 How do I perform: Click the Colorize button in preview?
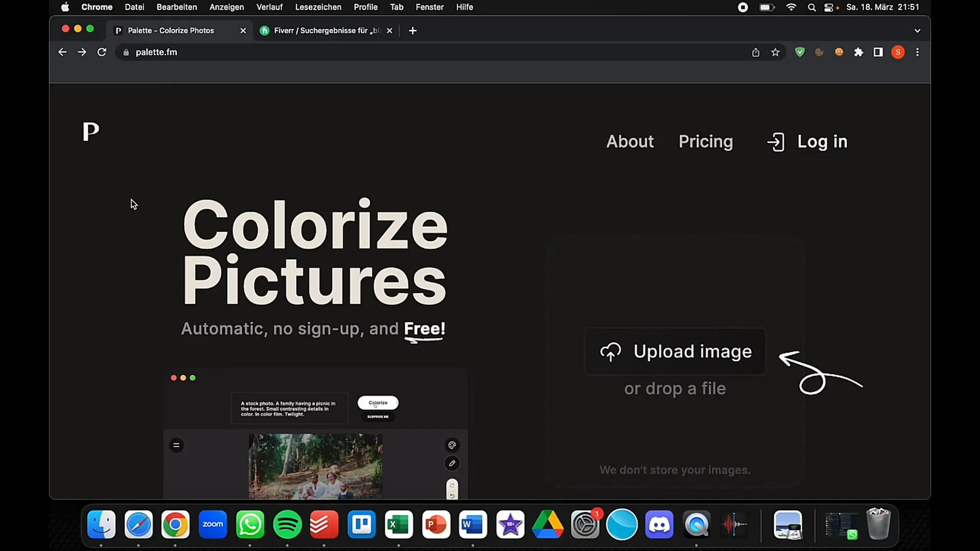pos(378,403)
